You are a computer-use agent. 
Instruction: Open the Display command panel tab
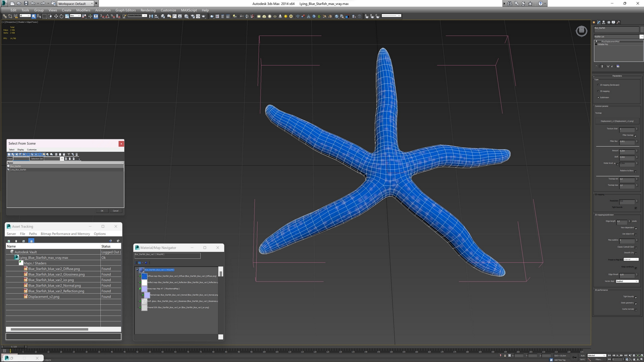click(613, 22)
